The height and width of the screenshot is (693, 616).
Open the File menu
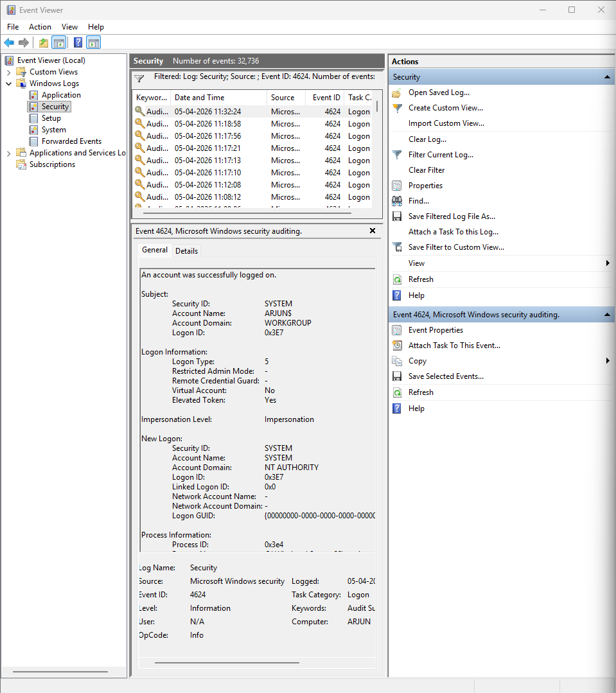click(13, 27)
